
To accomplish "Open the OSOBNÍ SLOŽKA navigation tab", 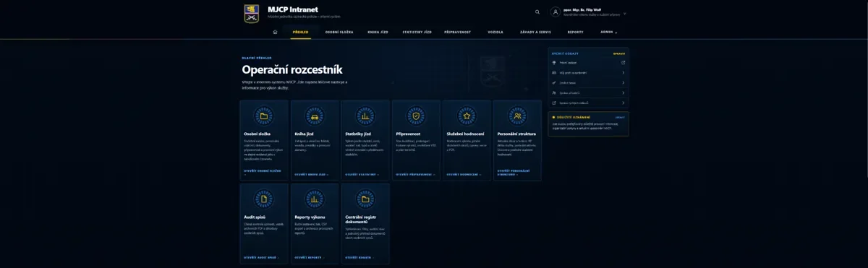I will pyautogui.click(x=339, y=33).
